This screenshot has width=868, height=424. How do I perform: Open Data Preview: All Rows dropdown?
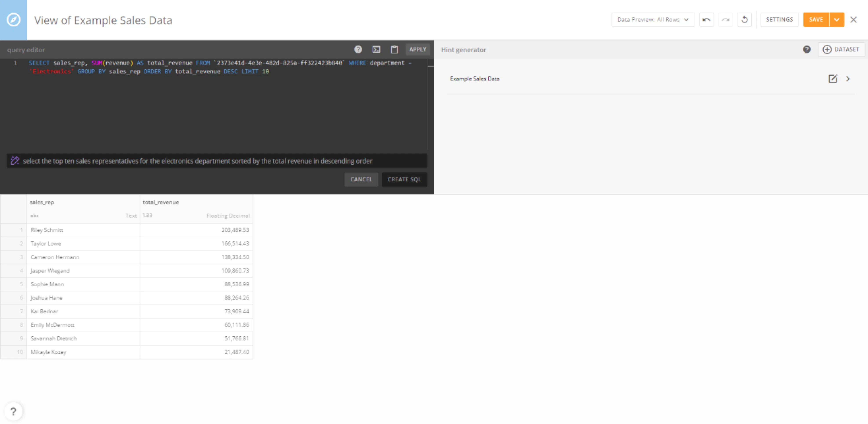(653, 20)
